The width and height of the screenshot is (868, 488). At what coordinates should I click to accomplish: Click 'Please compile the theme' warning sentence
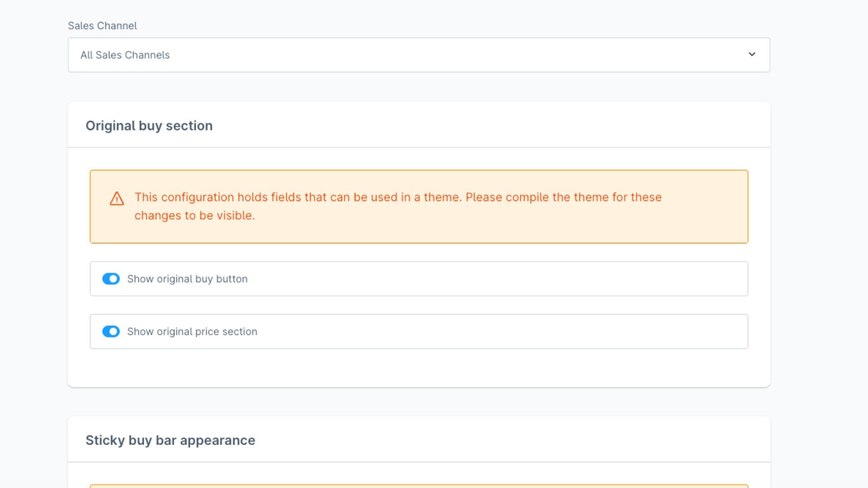coord(563,197)
